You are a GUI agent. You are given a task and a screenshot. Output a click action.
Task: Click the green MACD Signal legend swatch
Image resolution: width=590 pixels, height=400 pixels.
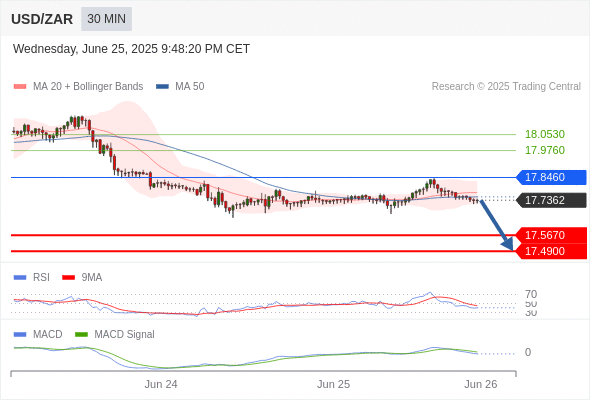click(81, 335)
